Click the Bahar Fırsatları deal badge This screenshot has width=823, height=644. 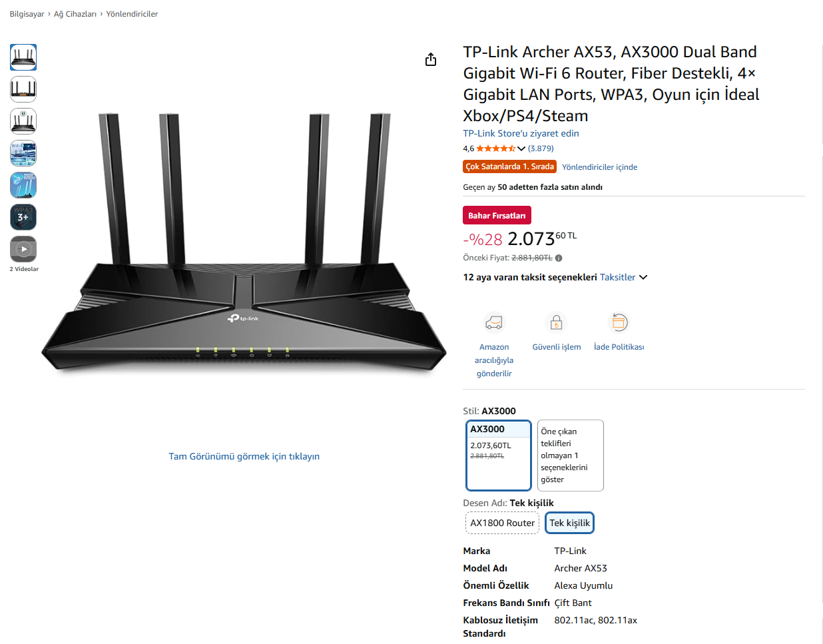coord(497,216)
